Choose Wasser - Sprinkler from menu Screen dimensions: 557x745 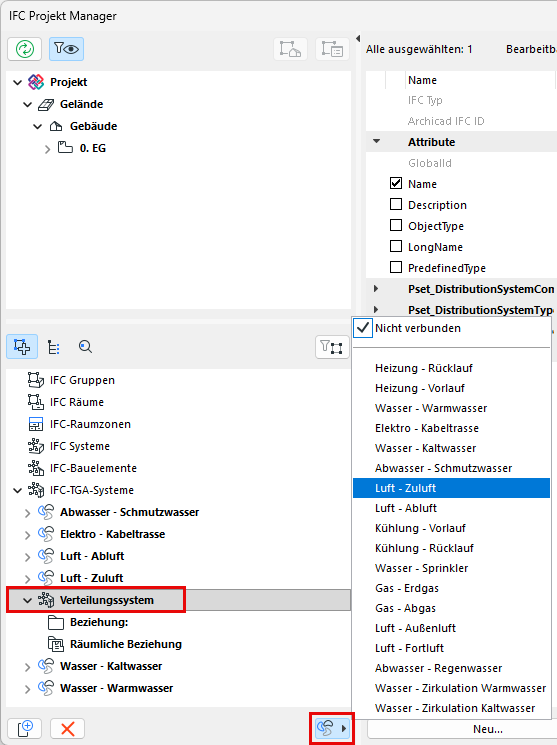451,568
